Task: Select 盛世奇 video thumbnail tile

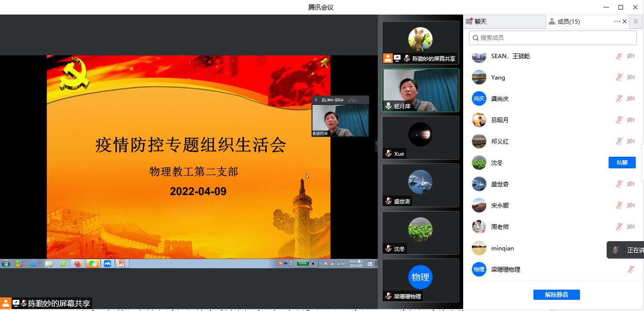Action: tap(420, 185)
